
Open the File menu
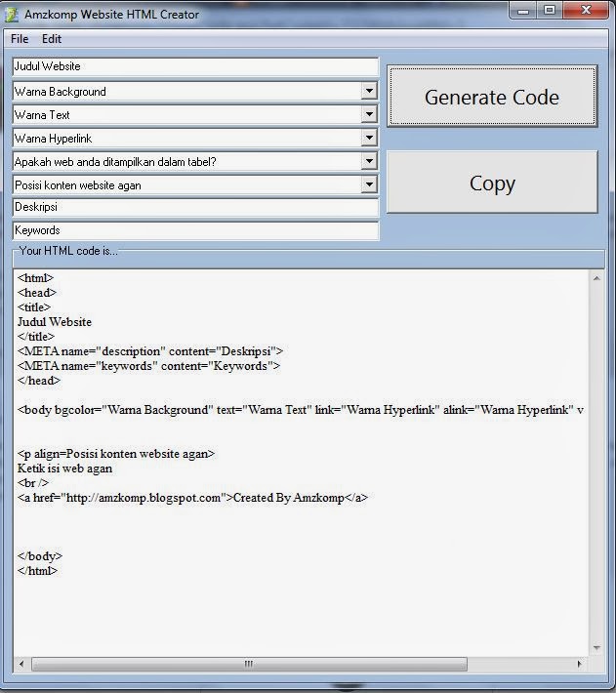[x=20, y=39]
